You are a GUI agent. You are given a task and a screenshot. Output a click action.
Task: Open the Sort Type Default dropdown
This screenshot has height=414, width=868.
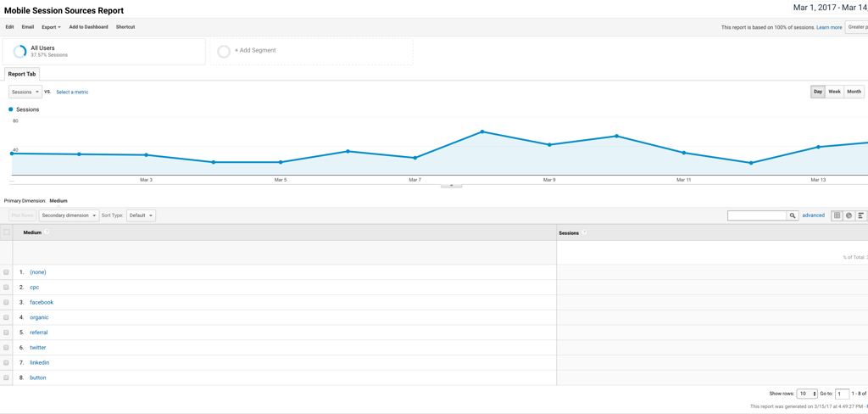click(x=142, y=215)
